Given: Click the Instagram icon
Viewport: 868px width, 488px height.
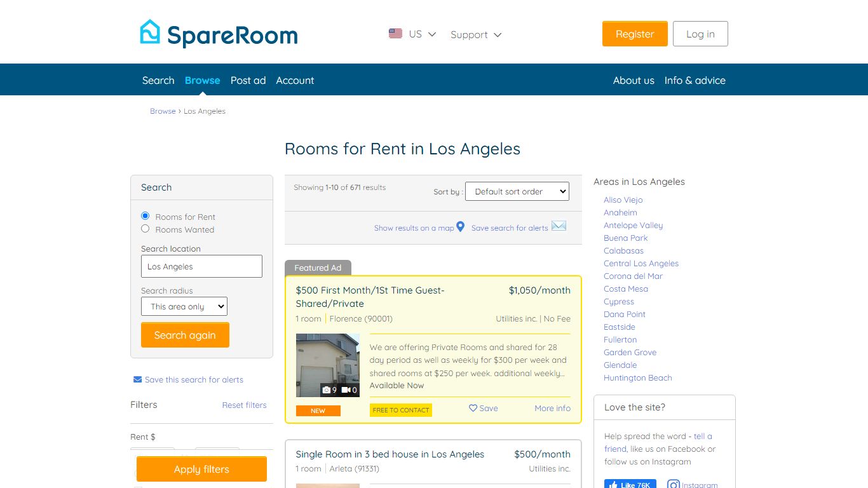Looking at the screenshot, I should click(674, 485).
